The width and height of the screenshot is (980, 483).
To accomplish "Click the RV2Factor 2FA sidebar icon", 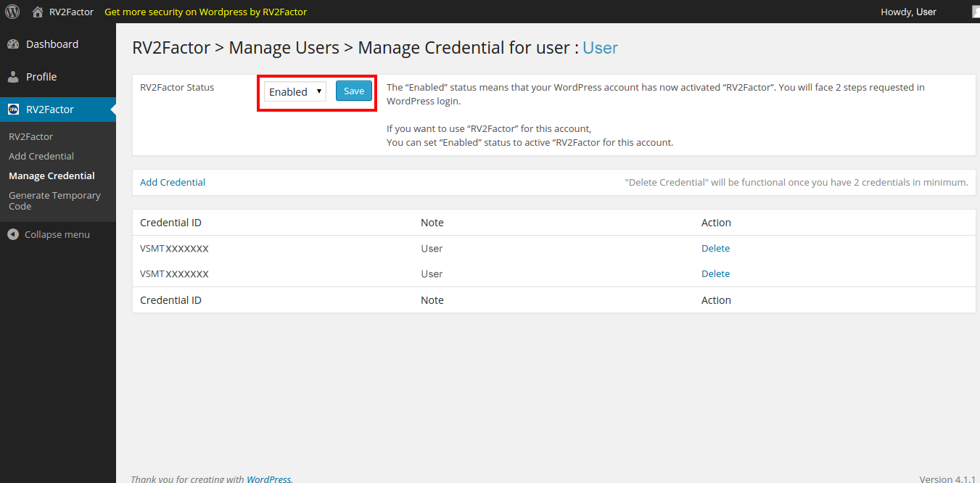I will tap(13, 110).
